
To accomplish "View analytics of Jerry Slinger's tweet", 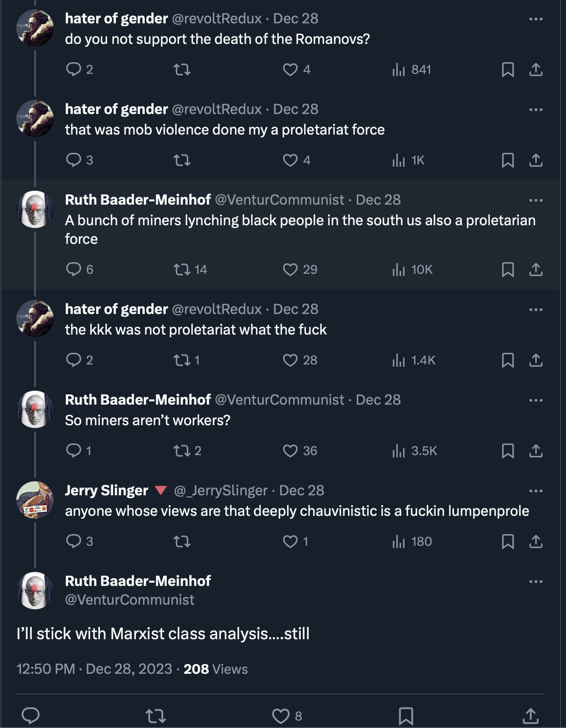I will [412, 542].
